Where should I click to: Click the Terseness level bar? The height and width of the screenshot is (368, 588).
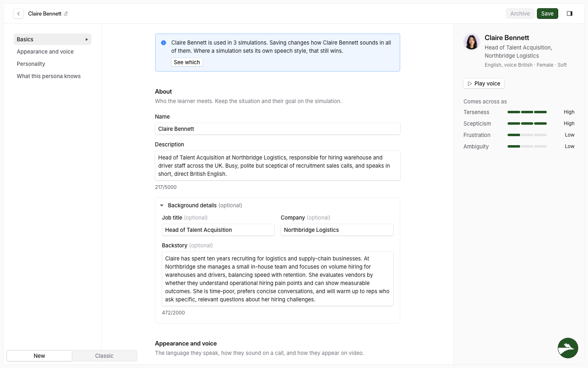click(527, 112)
